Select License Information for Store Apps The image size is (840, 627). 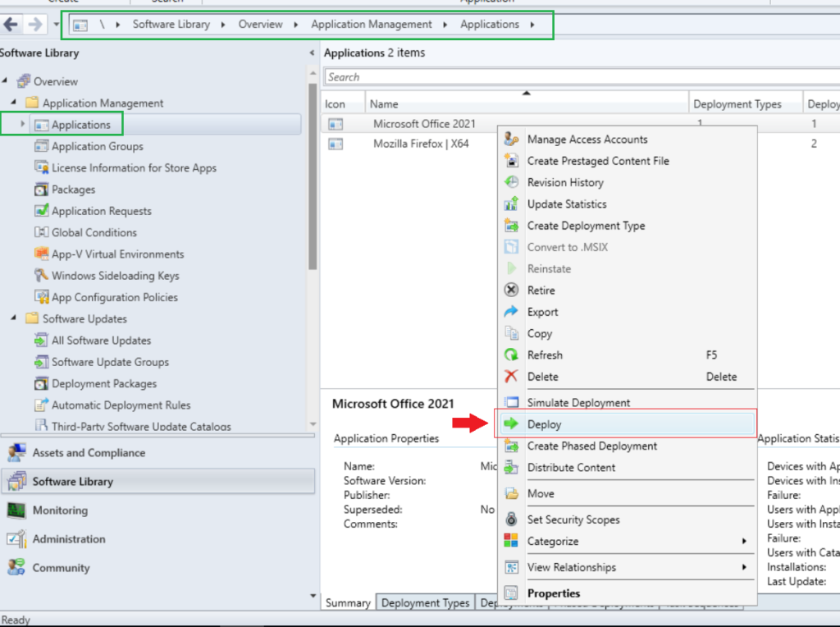pos(134,167)
